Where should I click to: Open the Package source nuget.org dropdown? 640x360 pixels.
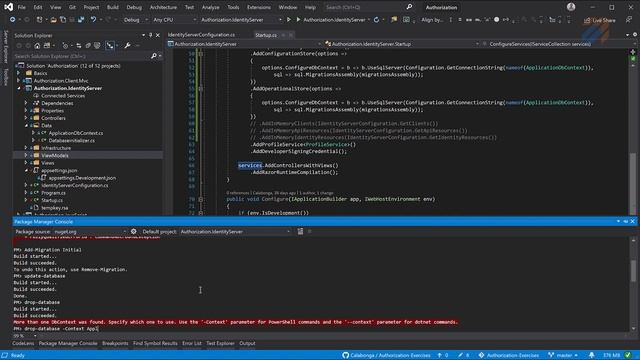coord(90,231)
